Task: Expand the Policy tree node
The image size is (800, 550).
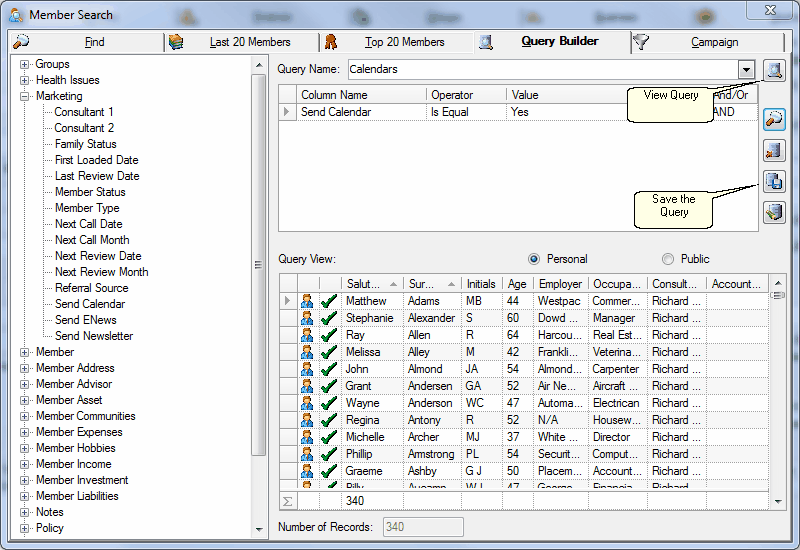Action: (24, 529)
